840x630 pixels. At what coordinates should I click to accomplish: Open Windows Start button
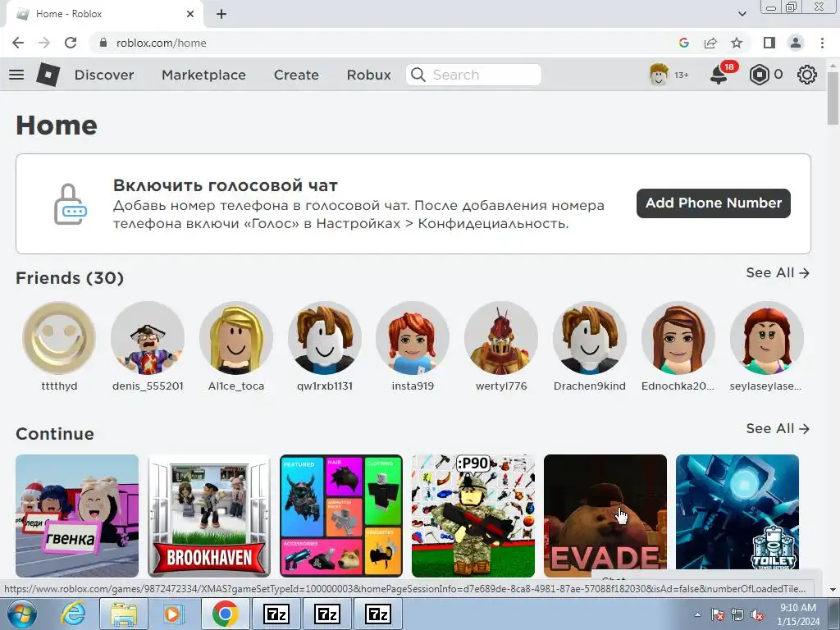pos(21,614)
